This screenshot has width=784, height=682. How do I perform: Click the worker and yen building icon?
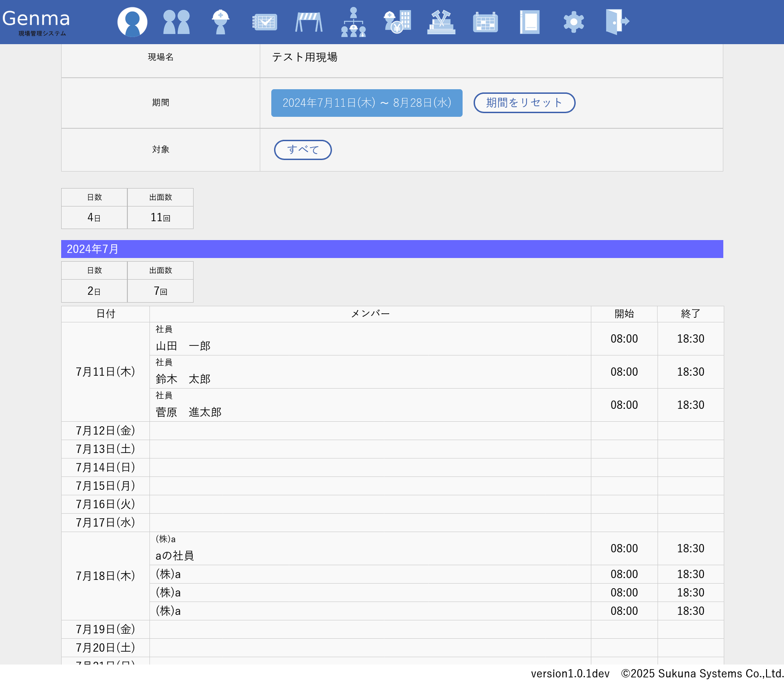coord(397,22)
